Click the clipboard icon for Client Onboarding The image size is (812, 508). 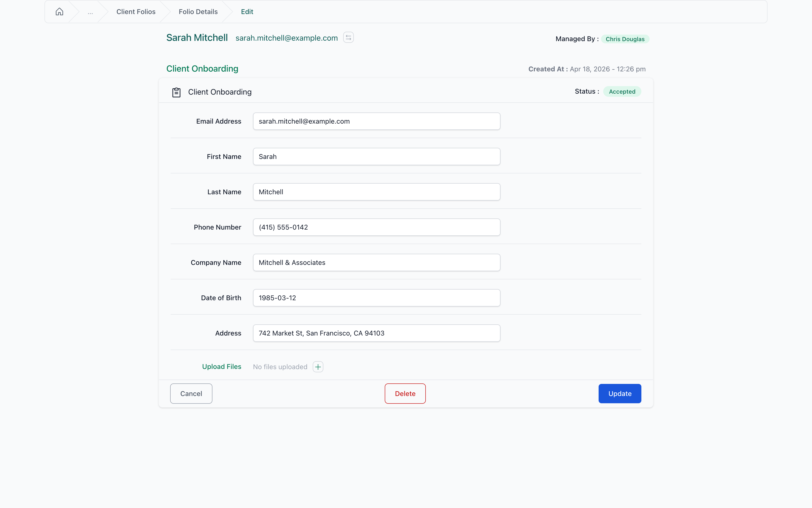[176, 92]
